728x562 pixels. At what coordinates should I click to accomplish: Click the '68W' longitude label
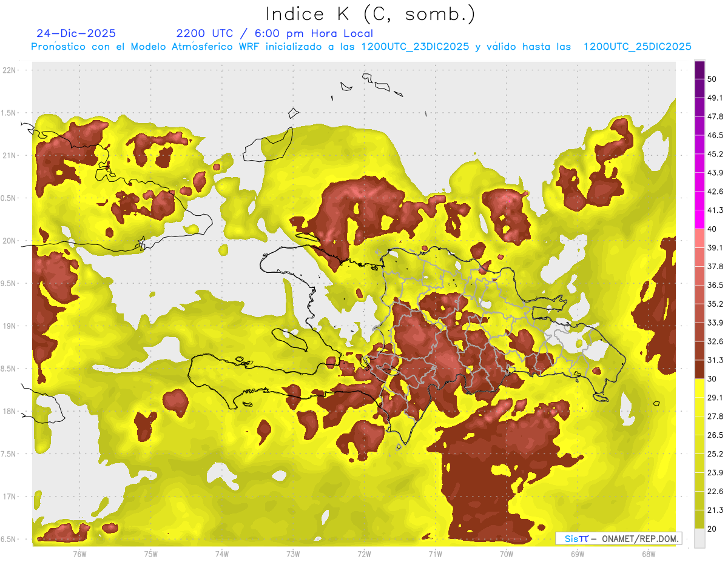648,554
